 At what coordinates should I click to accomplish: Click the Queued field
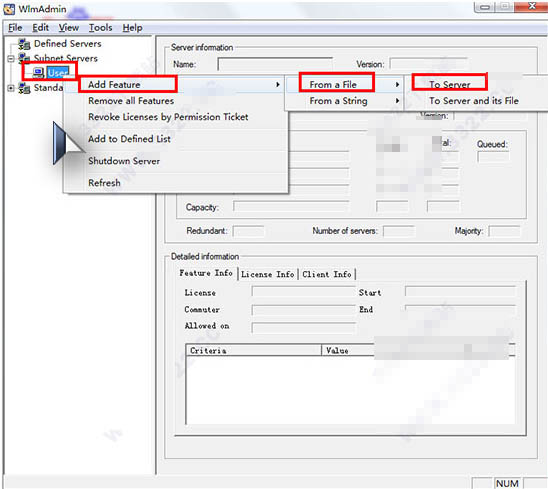493,157
